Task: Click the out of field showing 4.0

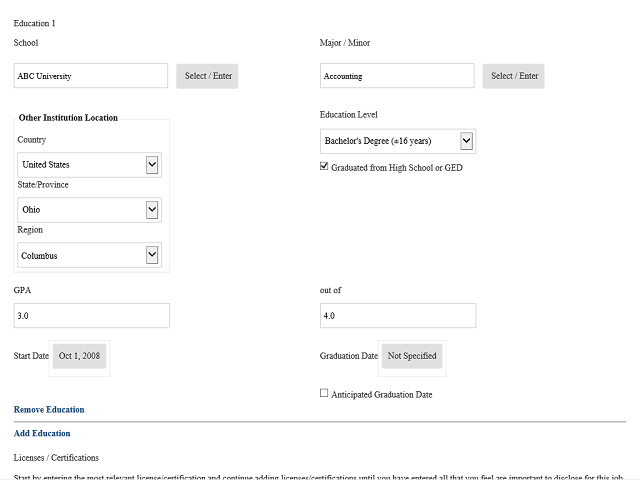Action: point(398,316)
